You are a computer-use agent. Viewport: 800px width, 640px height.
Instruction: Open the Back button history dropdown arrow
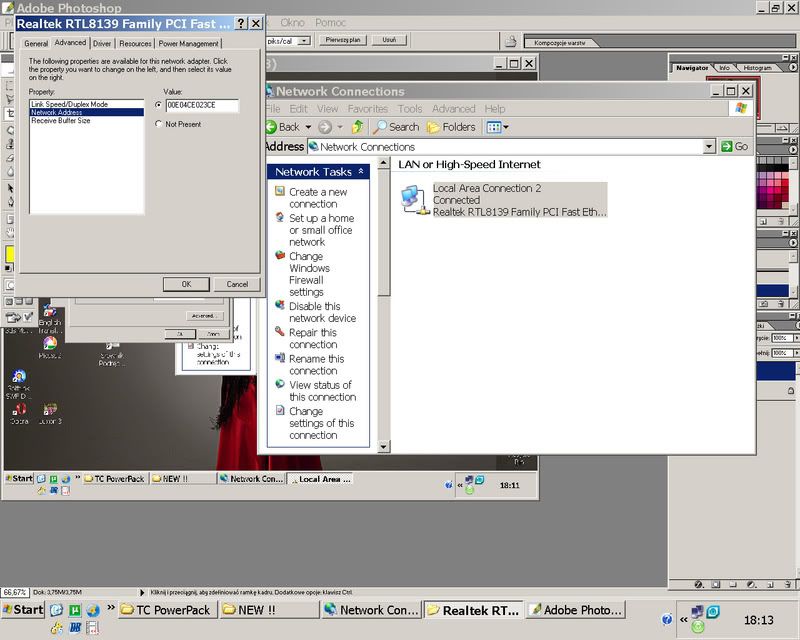click(308, 127)
